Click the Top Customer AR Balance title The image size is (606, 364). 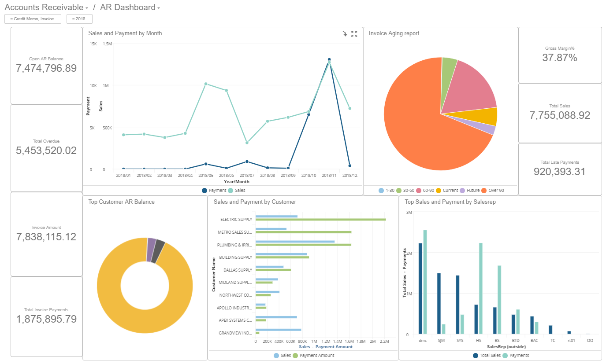[x=121, y=202]
